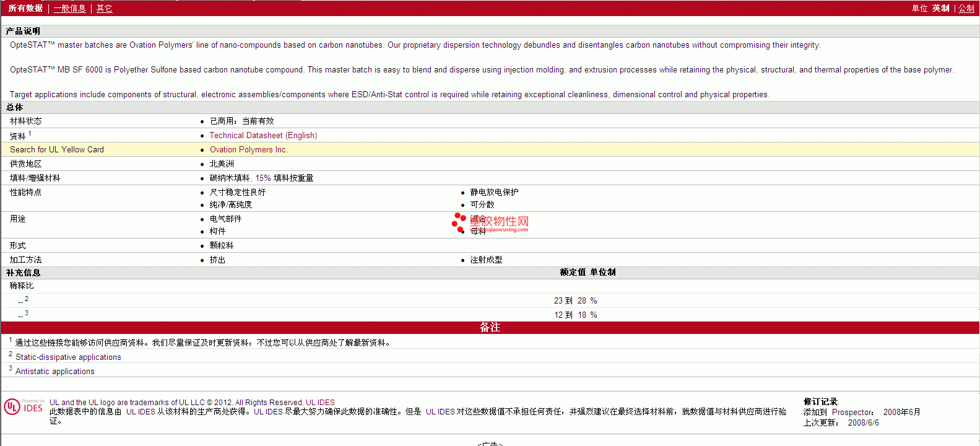980x446 pixels.
Task: Click the 电气部件 use entry
Action: pos(225,219)
